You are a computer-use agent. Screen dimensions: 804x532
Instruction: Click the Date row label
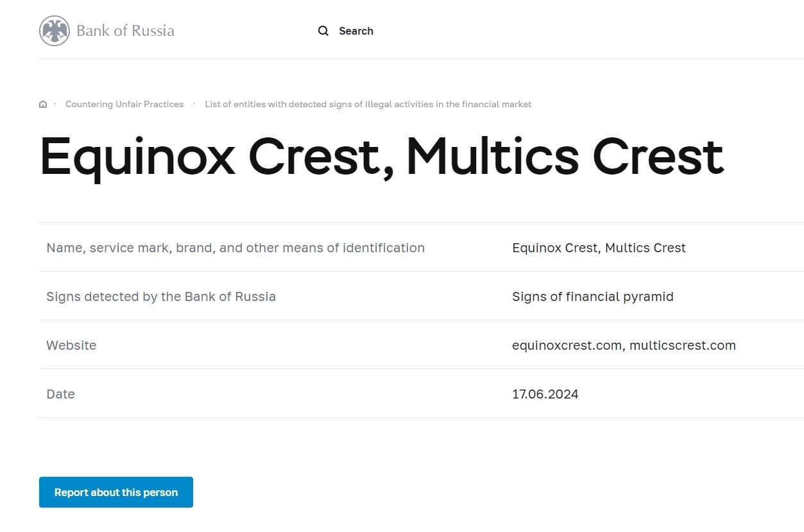click(60, 394)
